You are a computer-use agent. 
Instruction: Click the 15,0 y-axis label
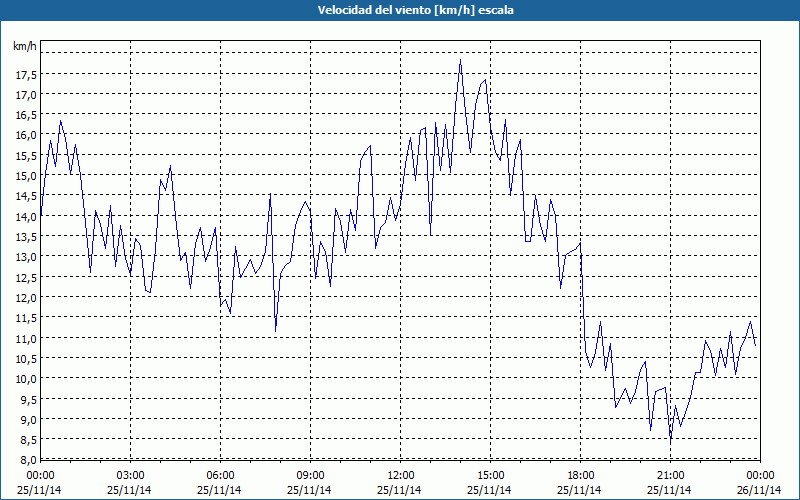(x=26, y=176)
